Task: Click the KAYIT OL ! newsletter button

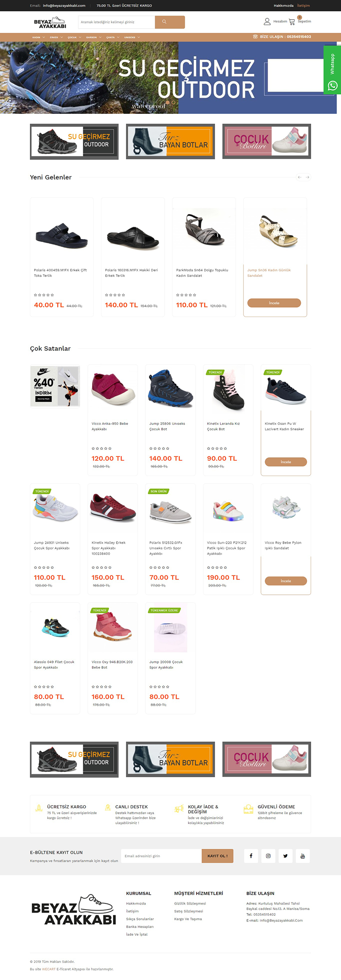Action: (217, 856)
